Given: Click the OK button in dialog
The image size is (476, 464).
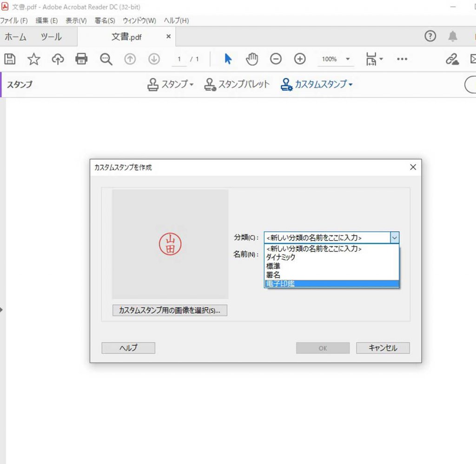Looking at the screenshot, I should [x=323, y=348].
